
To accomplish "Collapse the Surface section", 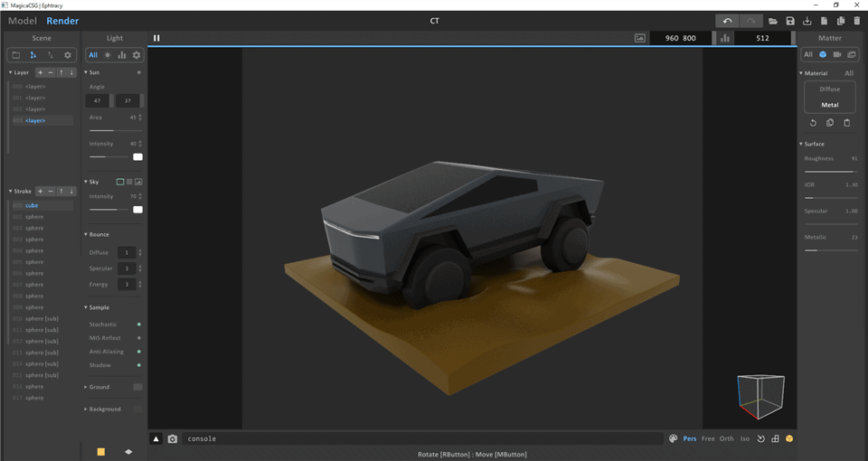I will click(801, 144).
